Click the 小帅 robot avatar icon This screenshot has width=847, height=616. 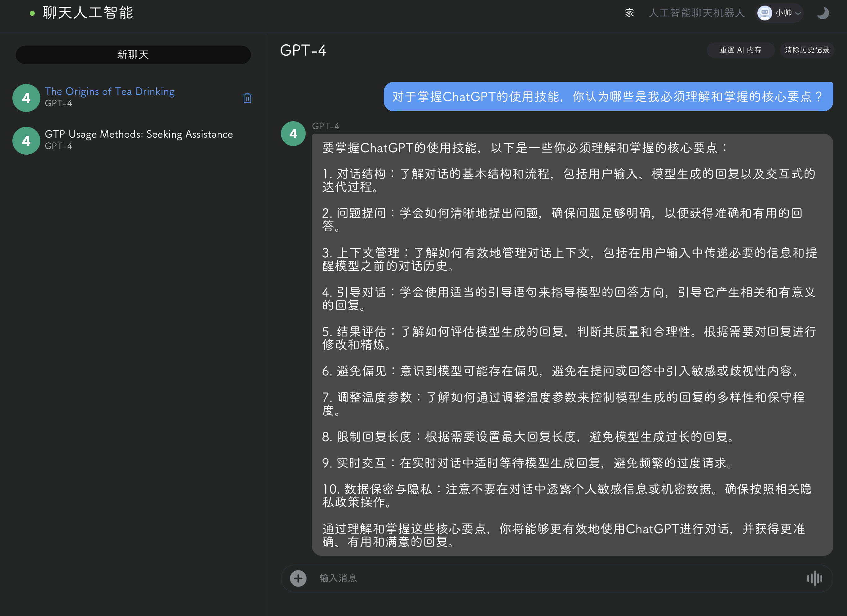[765, 13]
